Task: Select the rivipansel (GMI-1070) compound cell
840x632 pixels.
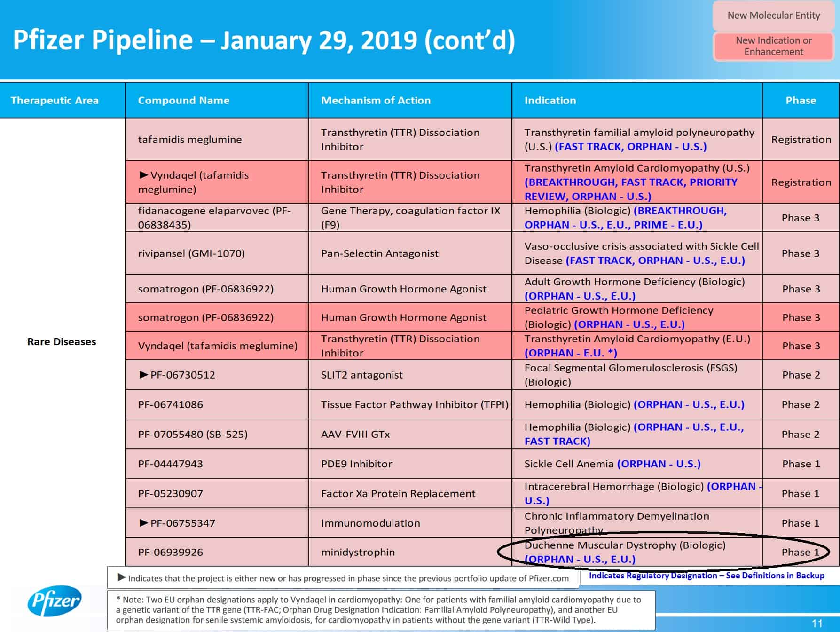Action: point(191,253)
